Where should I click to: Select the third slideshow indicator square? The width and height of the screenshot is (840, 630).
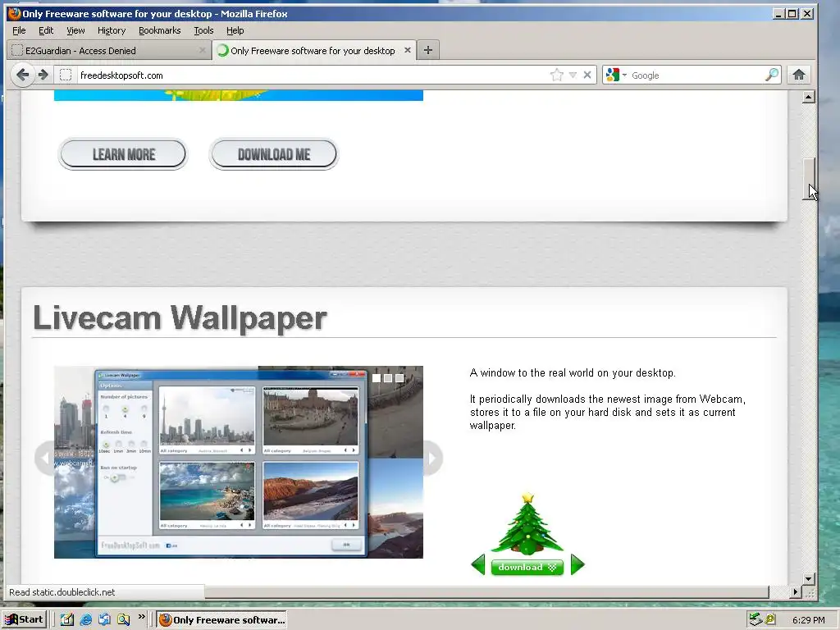point(399,378)
